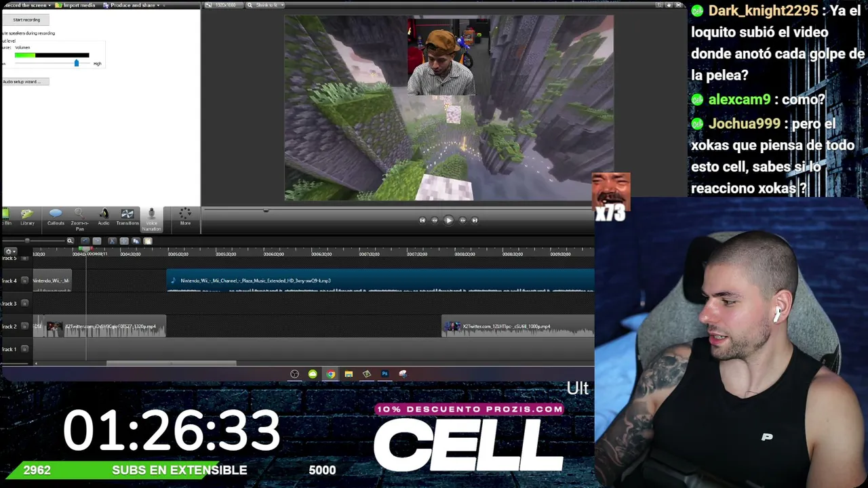This screenshot has height=488, width=868.
Task: Click the timeline zoom magnifier icon
Action: 70,241
